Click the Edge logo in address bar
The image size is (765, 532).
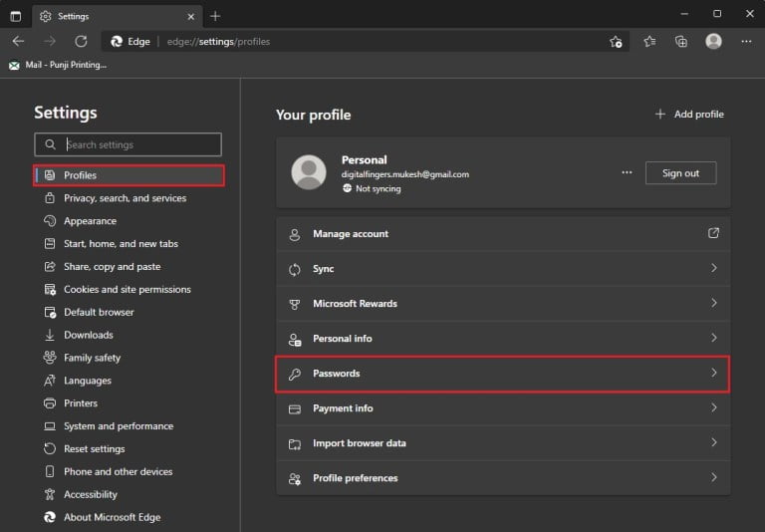coord(117,42)
